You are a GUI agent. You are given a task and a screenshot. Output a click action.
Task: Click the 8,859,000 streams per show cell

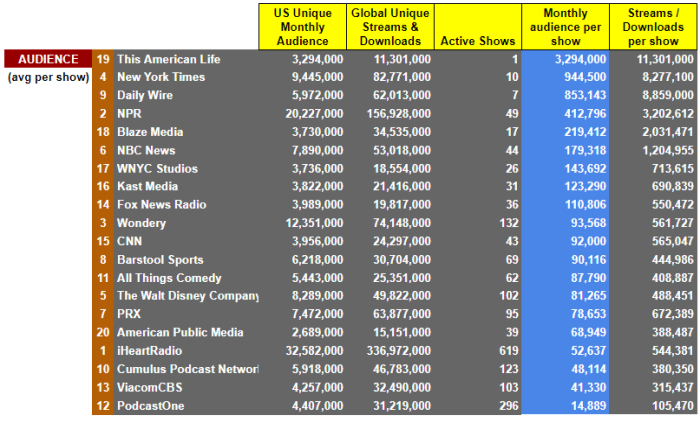pyautogui.click(x=668, y=96)
